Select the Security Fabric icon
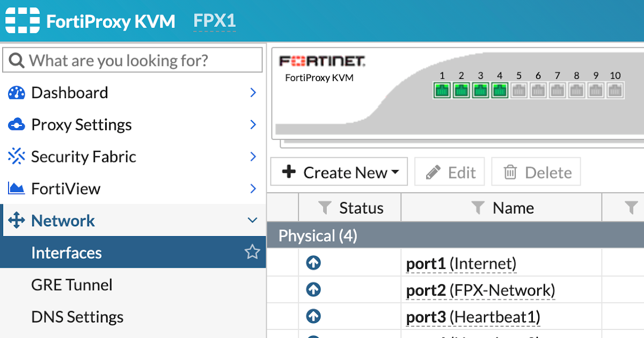This screenshot has height=338, width=644. [x=16, y=157]
